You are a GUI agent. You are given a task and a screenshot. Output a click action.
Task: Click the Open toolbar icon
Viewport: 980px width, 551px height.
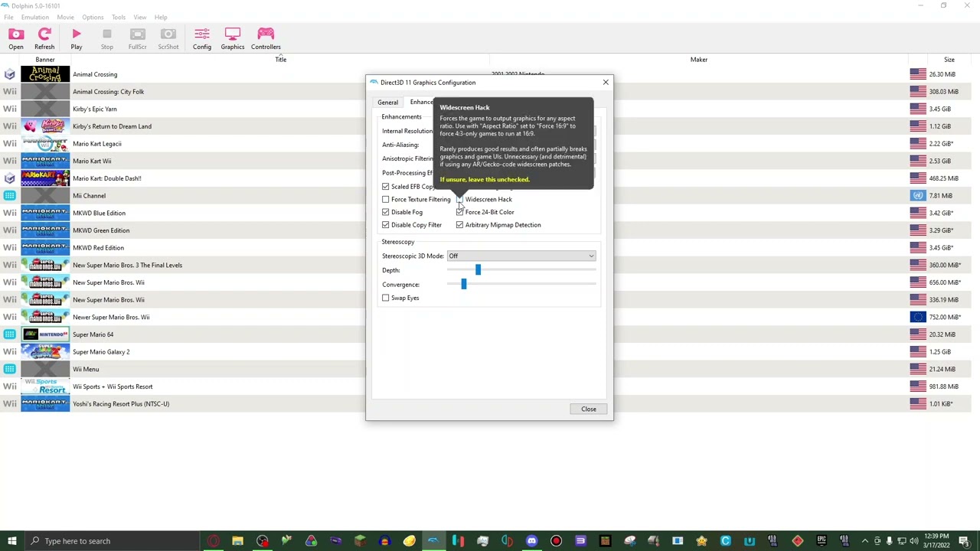(15, 38)
